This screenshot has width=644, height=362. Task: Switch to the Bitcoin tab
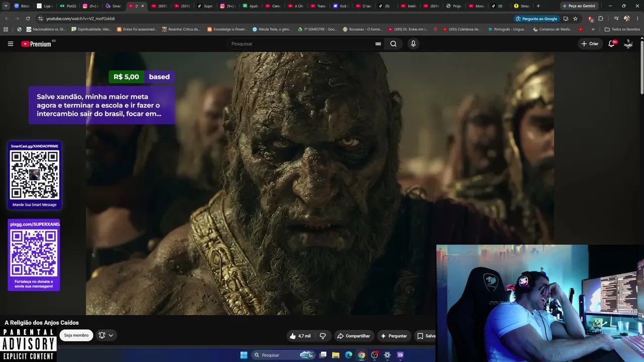pos(22,6)
